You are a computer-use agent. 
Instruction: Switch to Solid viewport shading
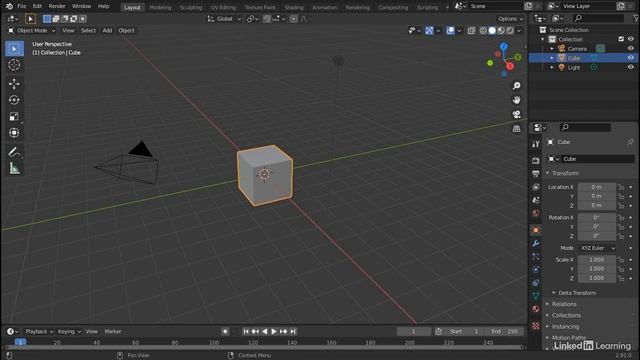click(492, 31)
